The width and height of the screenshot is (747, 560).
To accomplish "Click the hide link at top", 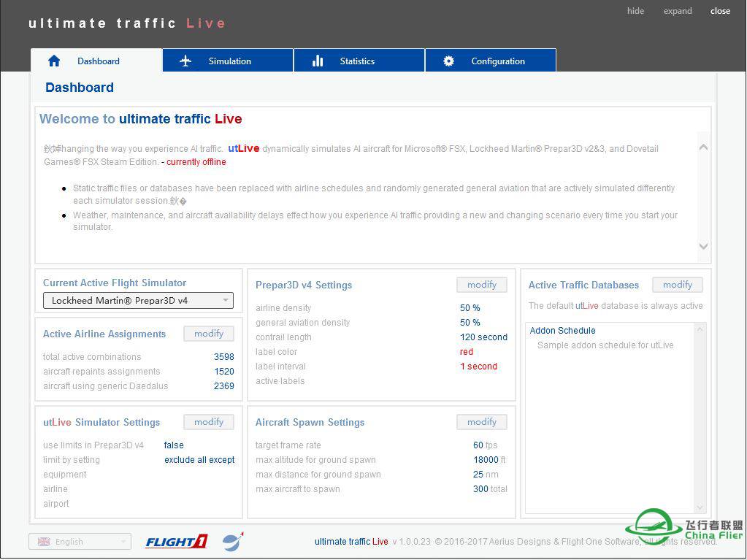I will click(x=635, y=10).
